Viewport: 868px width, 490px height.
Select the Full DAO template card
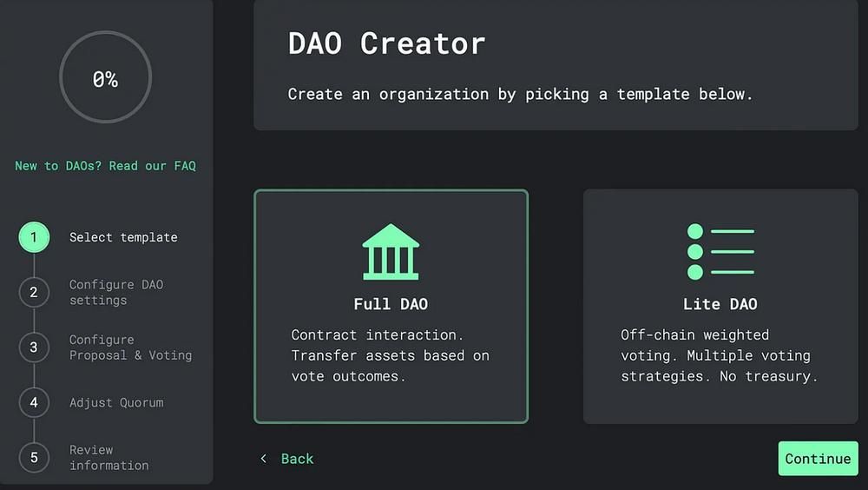click(391, 306)
